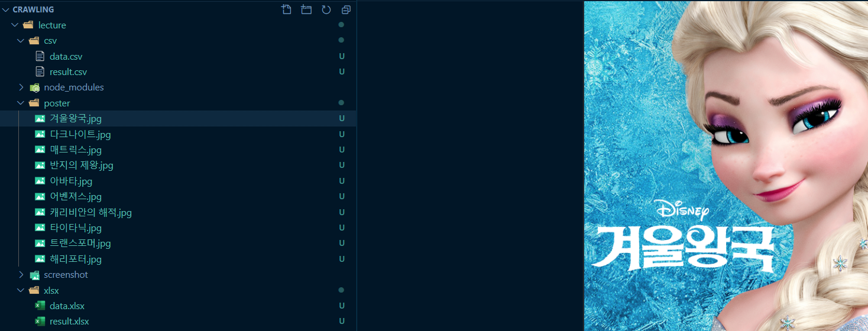This screenshot has height=331, width=868.
Task: Collapse the CRAWLING section chevron
Action: (6, 9)
